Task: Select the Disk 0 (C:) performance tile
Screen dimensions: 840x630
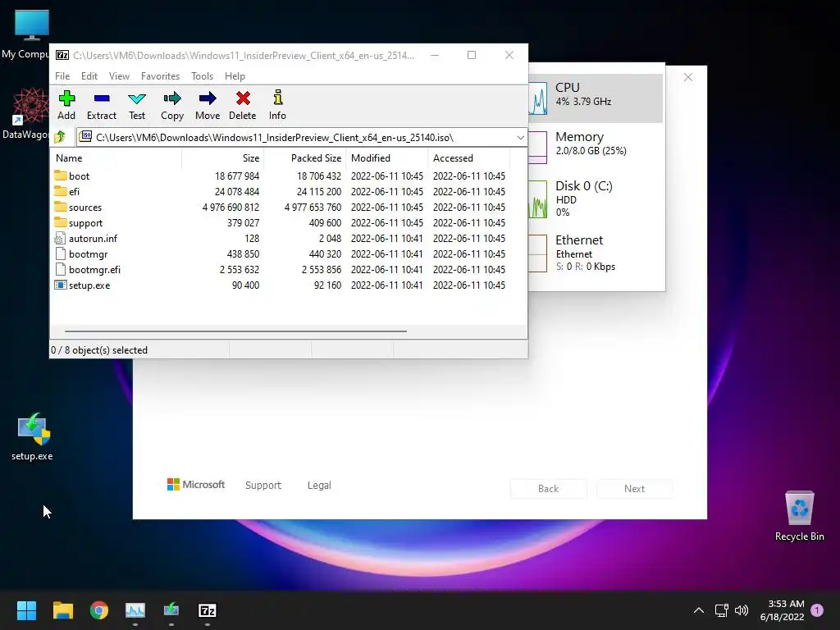Action: [x=596, y=199]
